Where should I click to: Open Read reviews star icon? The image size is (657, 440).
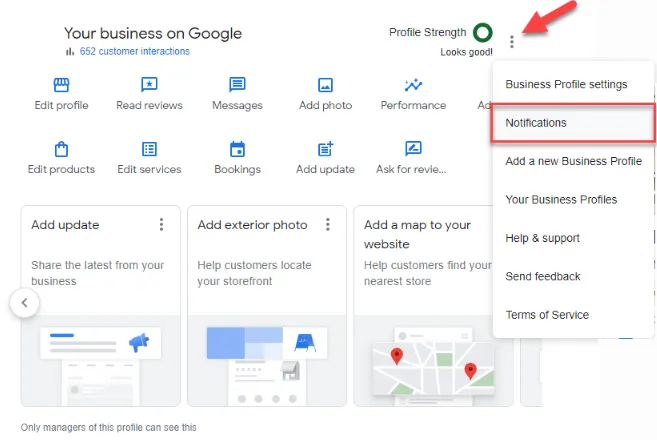tap(149, 85)
